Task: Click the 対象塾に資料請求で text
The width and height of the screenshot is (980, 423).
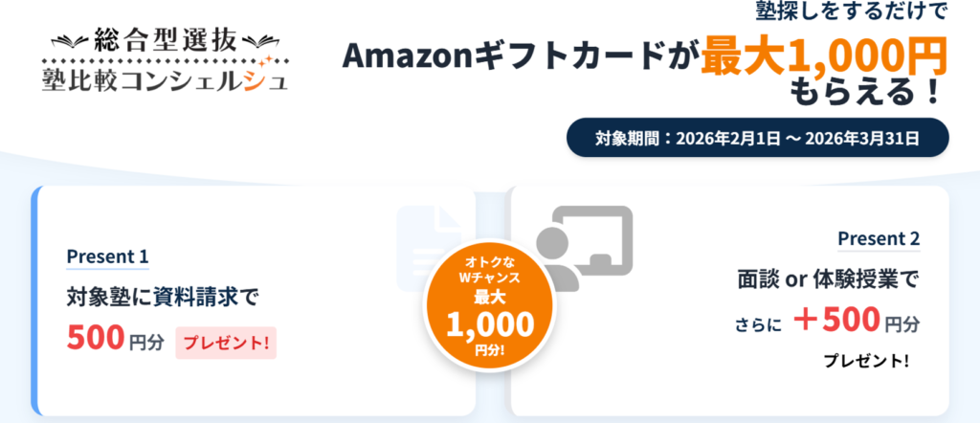Action: pyautogui.click(x=163, y=298)
